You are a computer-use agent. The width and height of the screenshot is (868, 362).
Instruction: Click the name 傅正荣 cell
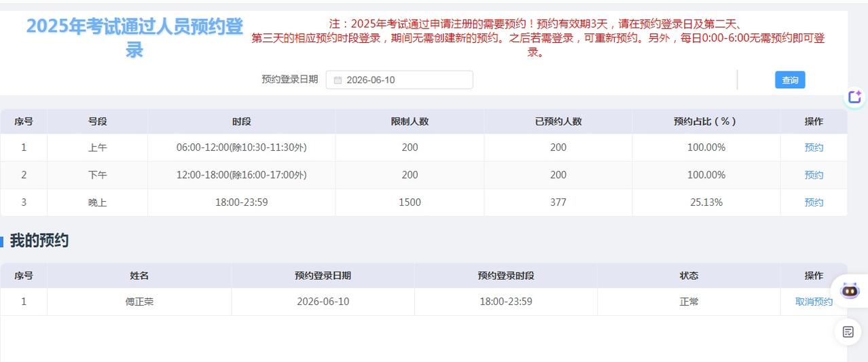pos(139,302)
